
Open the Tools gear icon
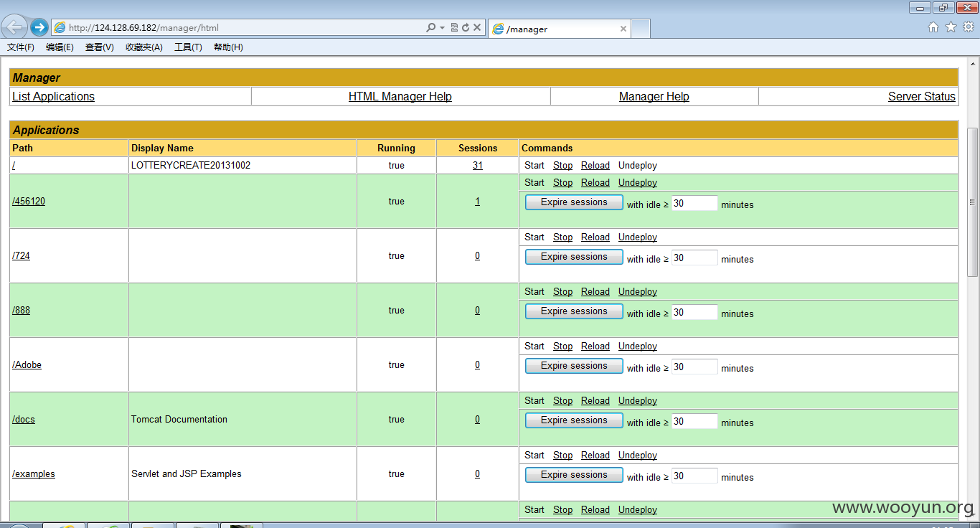pos(969,27)
